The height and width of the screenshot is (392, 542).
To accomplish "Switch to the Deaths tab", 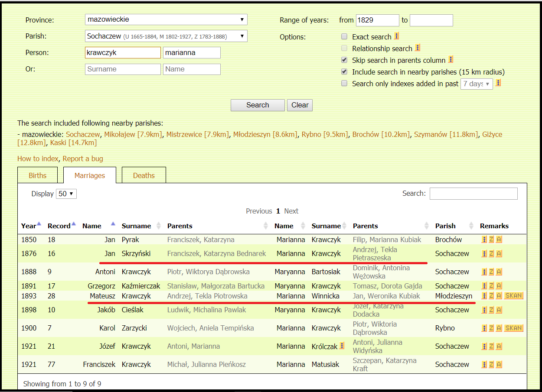I will [x=144, y=175].
